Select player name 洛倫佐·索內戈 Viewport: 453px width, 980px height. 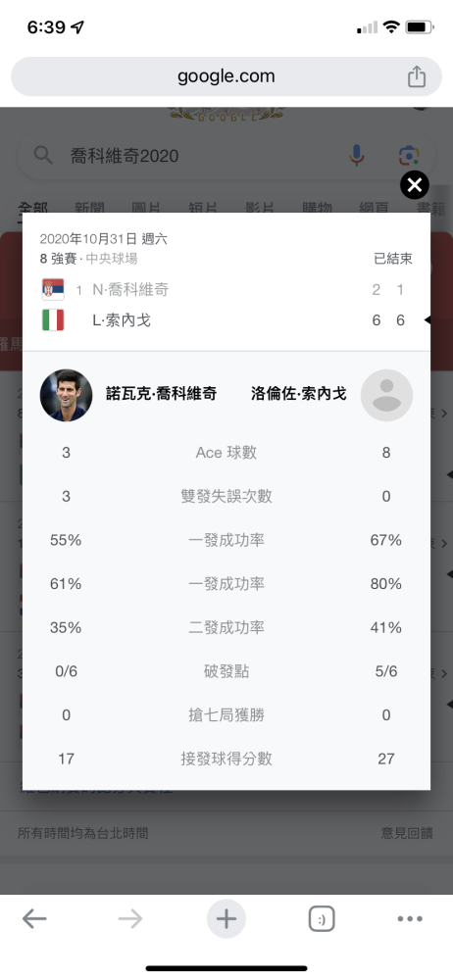point(299,394)
